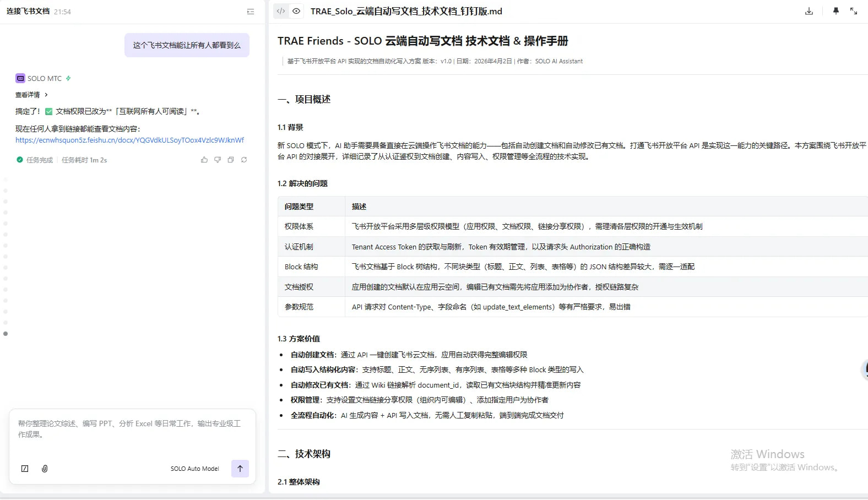Attach a file with paperclip icon
This screenshot has height=500, width=868.
[x=45, y=469]
